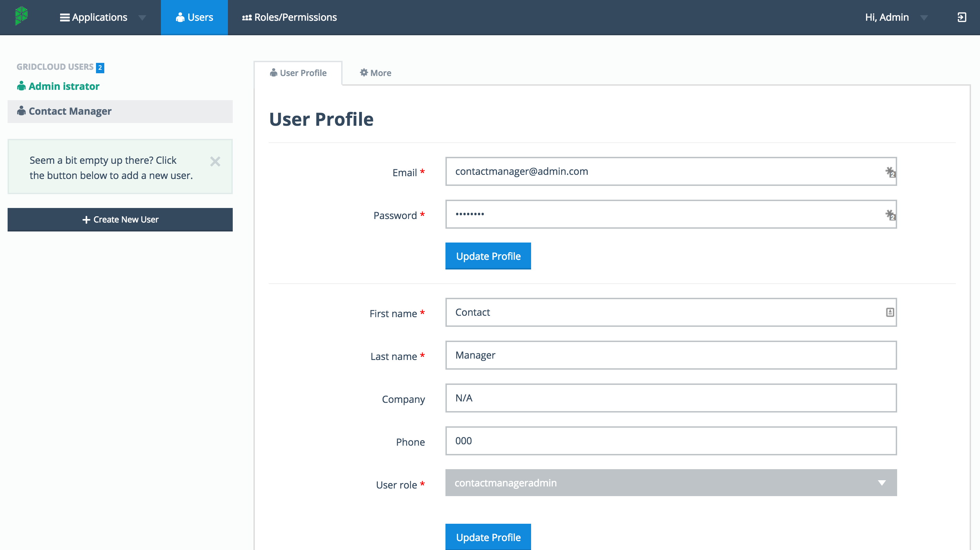Expand the Hi, Admin dropdown
The height and width of the screenshot is (550, 980).
click(x=924, y=18)
